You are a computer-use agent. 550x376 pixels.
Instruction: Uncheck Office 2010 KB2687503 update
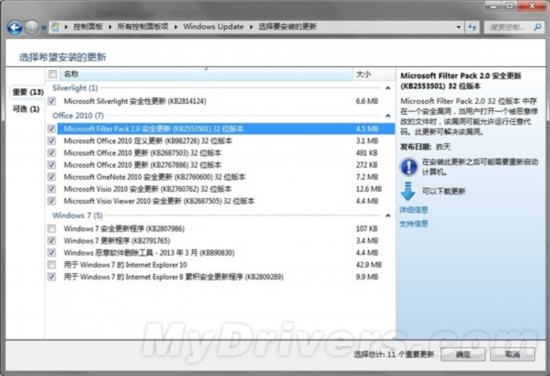tap(52, 153)
